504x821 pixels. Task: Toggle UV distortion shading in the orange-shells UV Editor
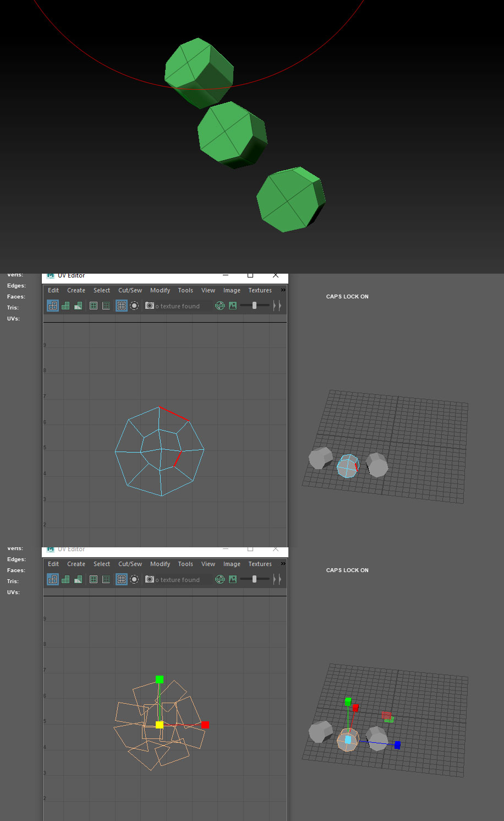pos(78,579)
